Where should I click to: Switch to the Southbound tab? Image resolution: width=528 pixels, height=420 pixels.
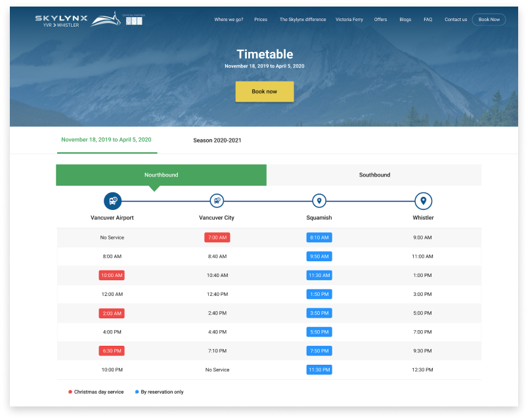tap(374, 175)
